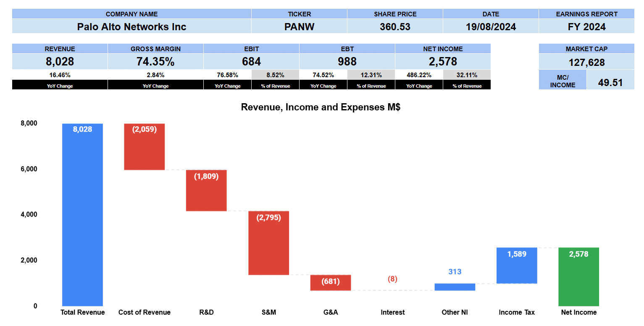
Task: Click the Income Tax axis label
Action: pos(517,313)
